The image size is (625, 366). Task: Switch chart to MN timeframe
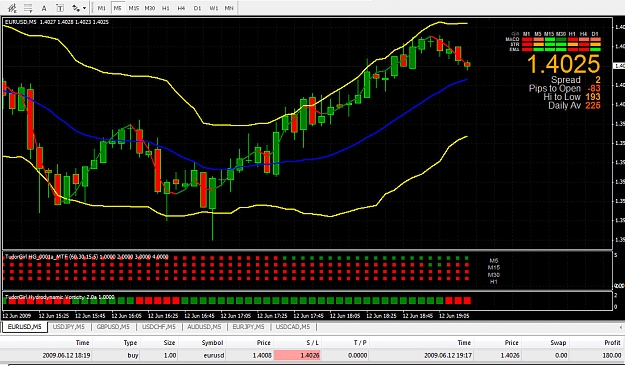[229, 8]
